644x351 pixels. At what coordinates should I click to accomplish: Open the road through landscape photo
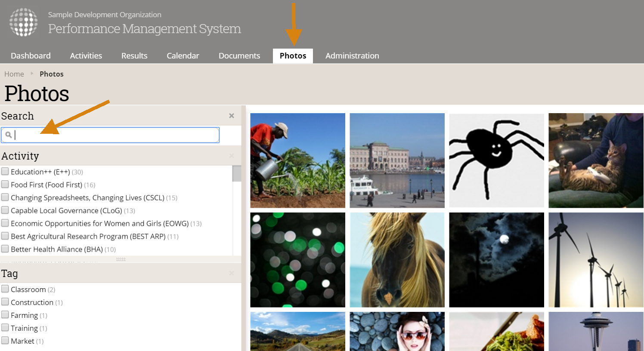pos(298,331)
